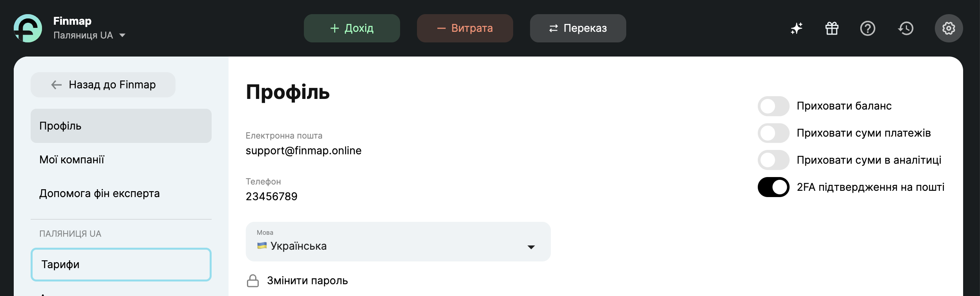Enable the Приховати баланс toggle
This screenshot has height=296, width=980.
[773, 106]
